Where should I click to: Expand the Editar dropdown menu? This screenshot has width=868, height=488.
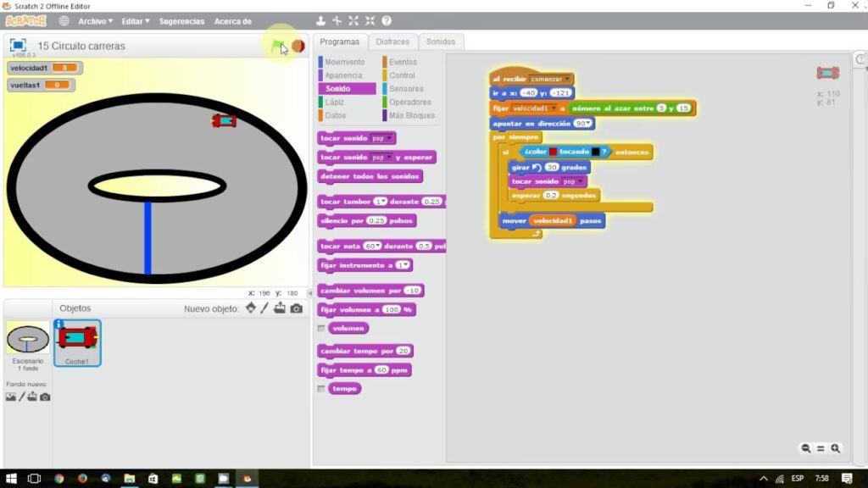135,21
